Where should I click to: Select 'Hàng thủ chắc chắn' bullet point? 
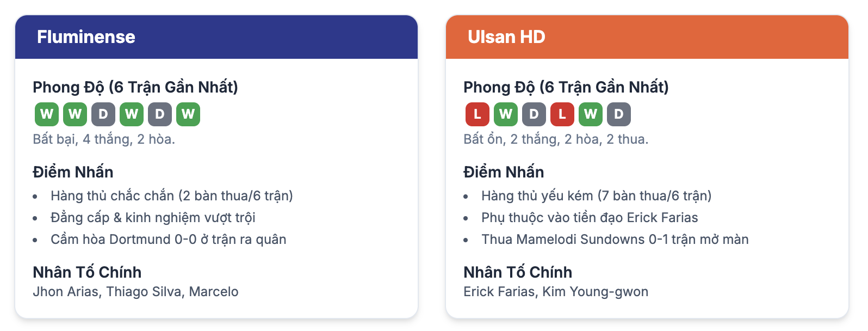point(172,196)
